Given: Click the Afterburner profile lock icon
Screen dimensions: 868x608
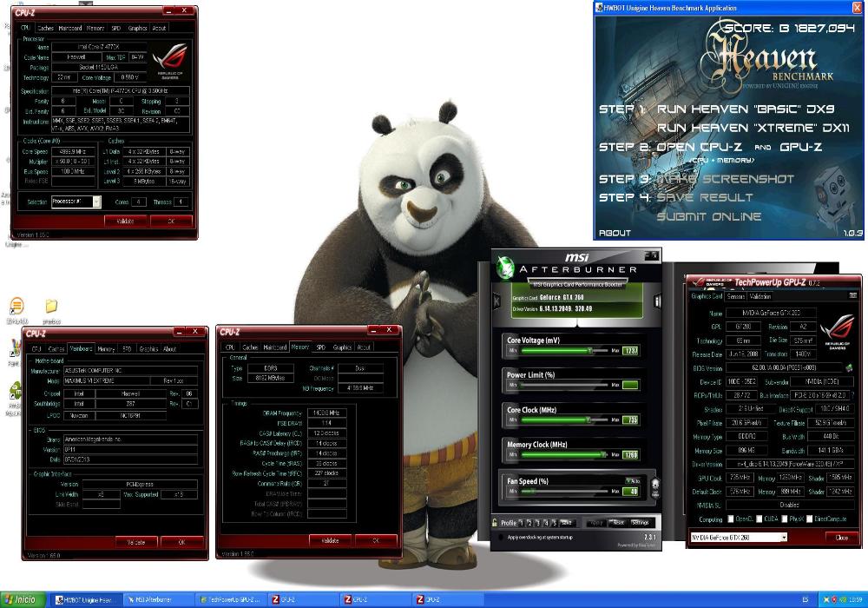Looking at the screenshot, I should coord(495,523).
